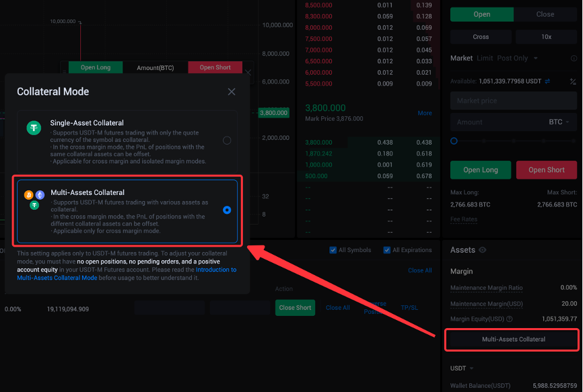
Task: Click the transfer arrows icon beside available USDT
Action: [547, 81]
